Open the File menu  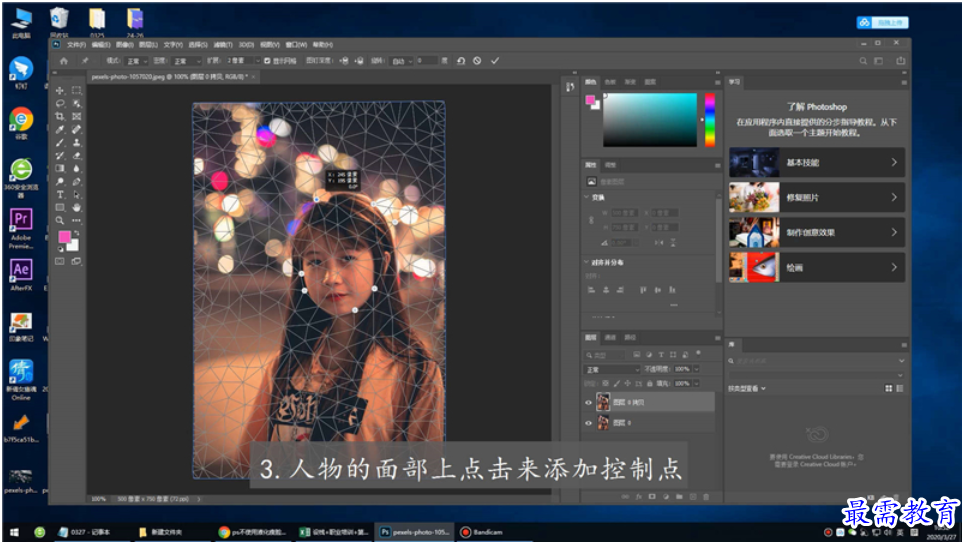pos(76,45)
